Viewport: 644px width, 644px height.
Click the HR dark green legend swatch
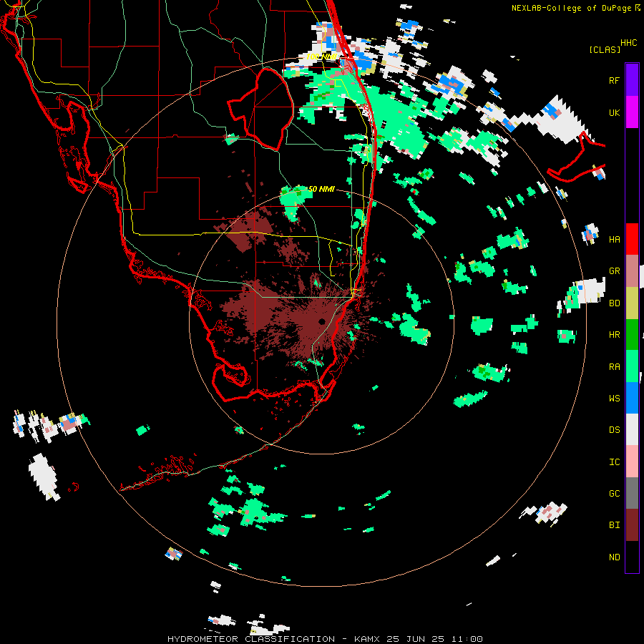coord(632,335)
